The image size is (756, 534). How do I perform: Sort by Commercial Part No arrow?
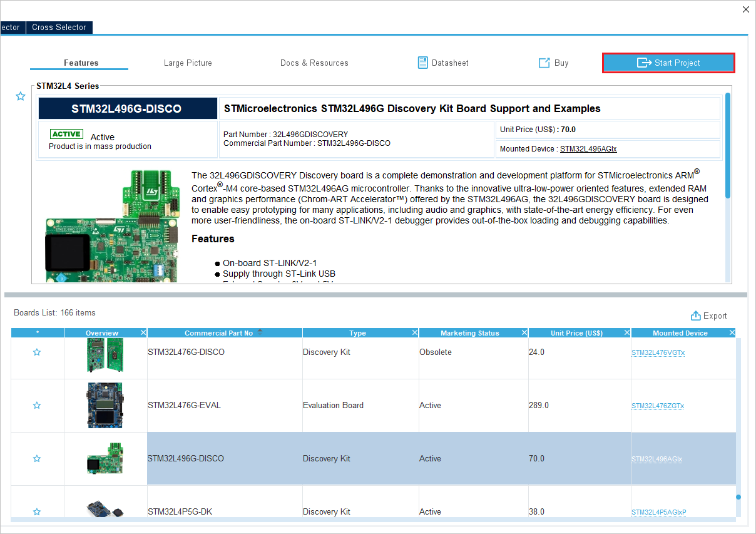[260, 332]
